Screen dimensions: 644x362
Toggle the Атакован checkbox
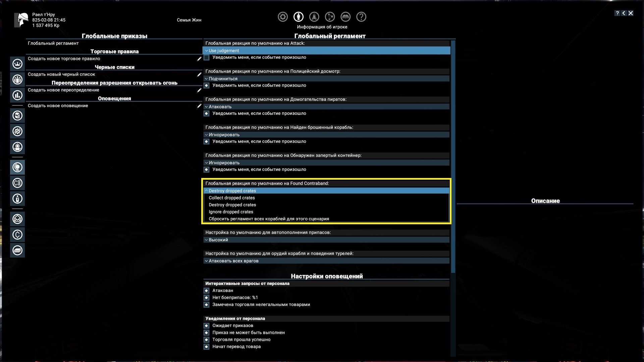[x=207, y=291]
